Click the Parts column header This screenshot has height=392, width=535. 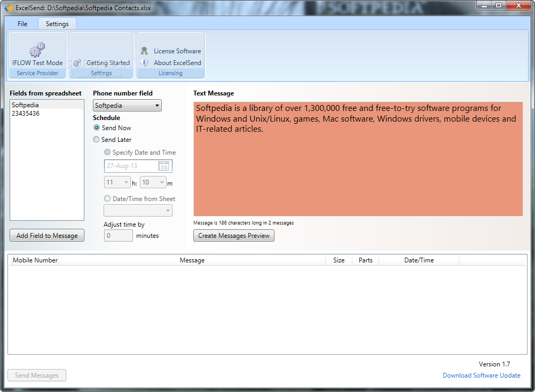(365, 260)
